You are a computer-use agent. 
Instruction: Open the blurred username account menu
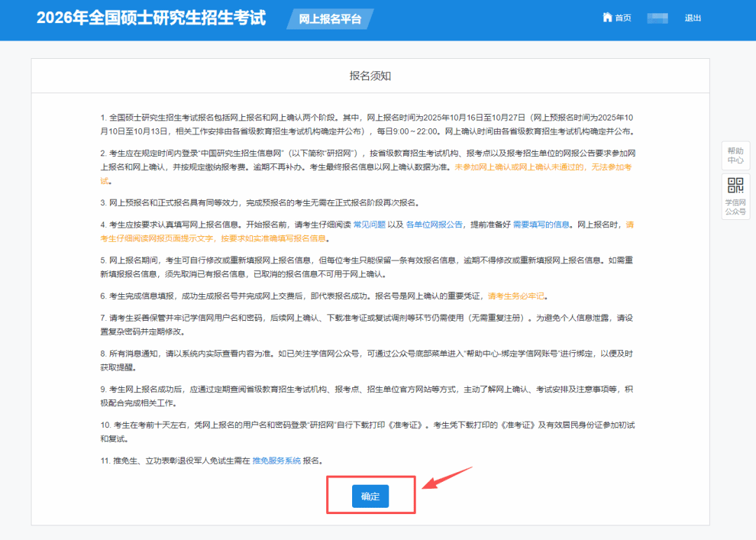tap(657, 18)
